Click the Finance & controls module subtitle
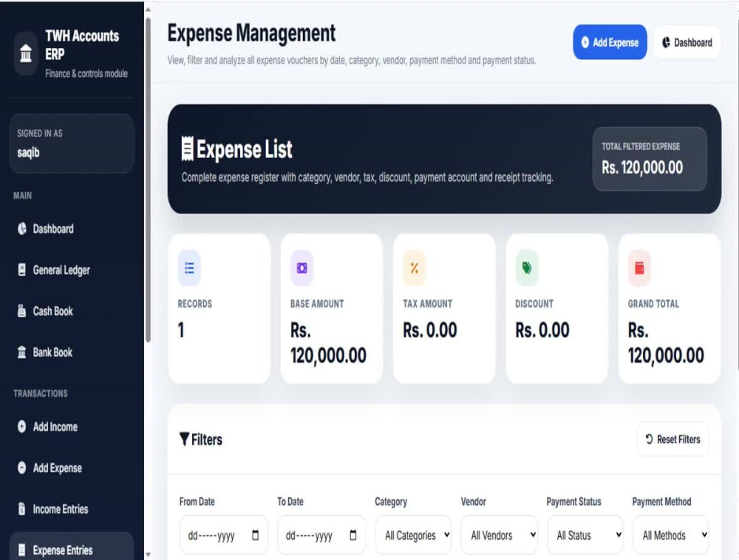This screenshot has height=560, width=739. pos(86,73)
